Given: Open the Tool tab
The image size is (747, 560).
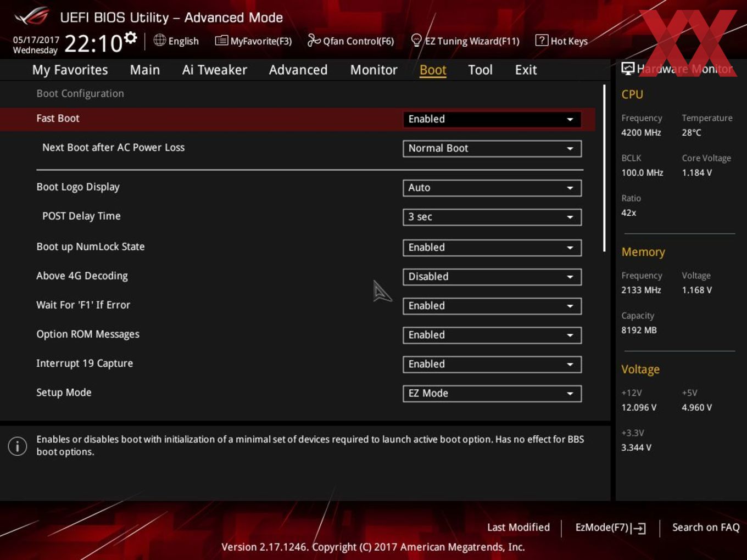Looking at the screenshot, I should tap(481, 70).
